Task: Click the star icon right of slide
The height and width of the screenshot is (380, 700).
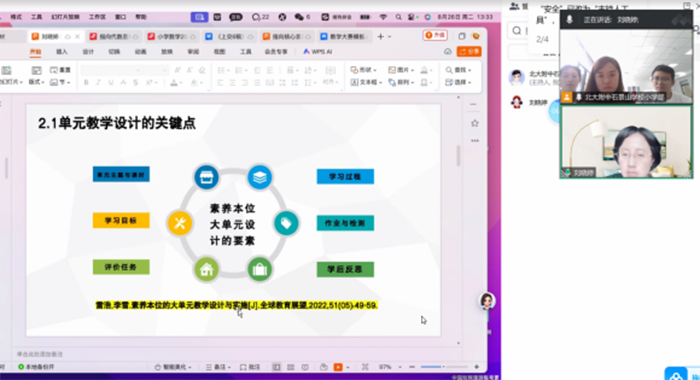Action: 475,123
